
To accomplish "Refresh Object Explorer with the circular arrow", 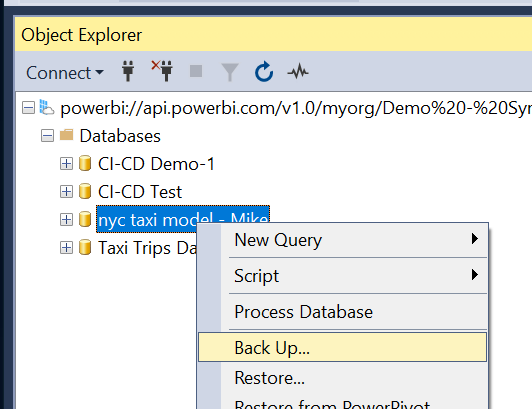I will click(x=264, y=72).
